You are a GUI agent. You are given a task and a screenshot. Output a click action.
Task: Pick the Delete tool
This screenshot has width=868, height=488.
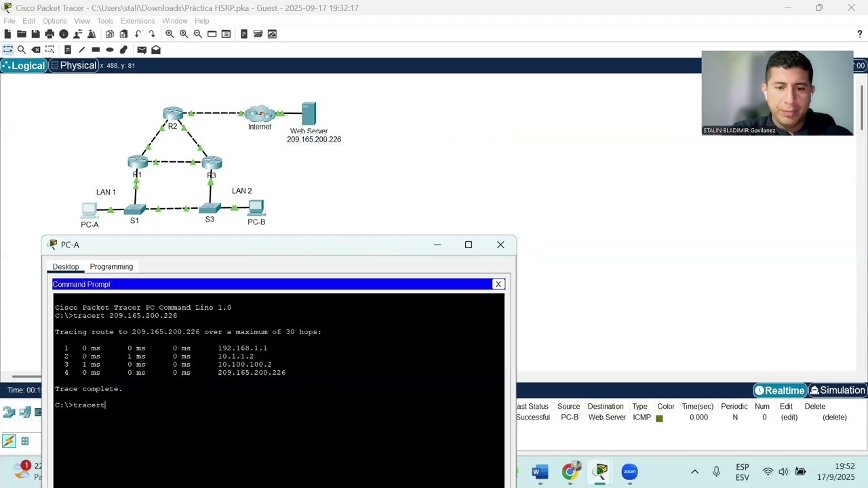point(36,49)
